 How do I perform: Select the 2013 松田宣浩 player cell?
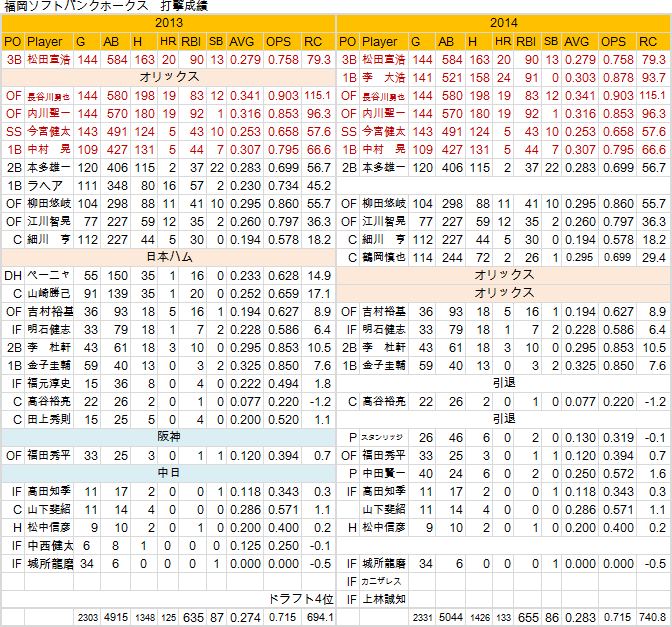[49, 60]
